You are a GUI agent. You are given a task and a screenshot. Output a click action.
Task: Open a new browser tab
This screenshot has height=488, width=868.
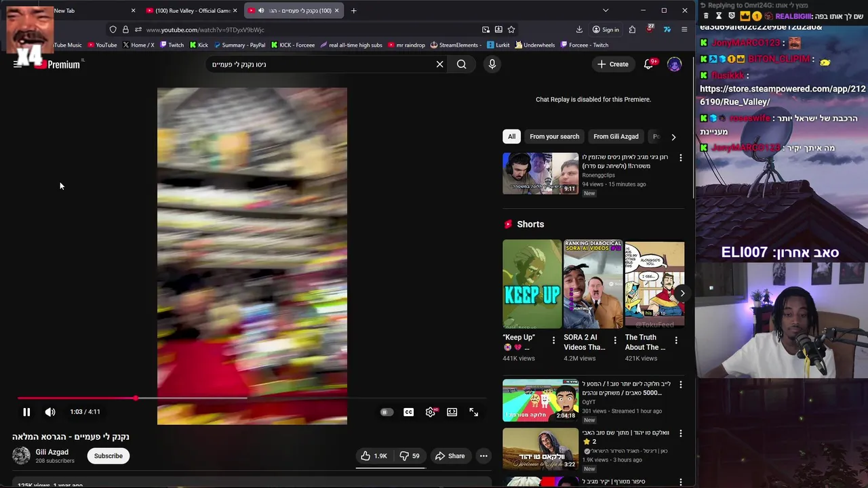tap(353, 10)
